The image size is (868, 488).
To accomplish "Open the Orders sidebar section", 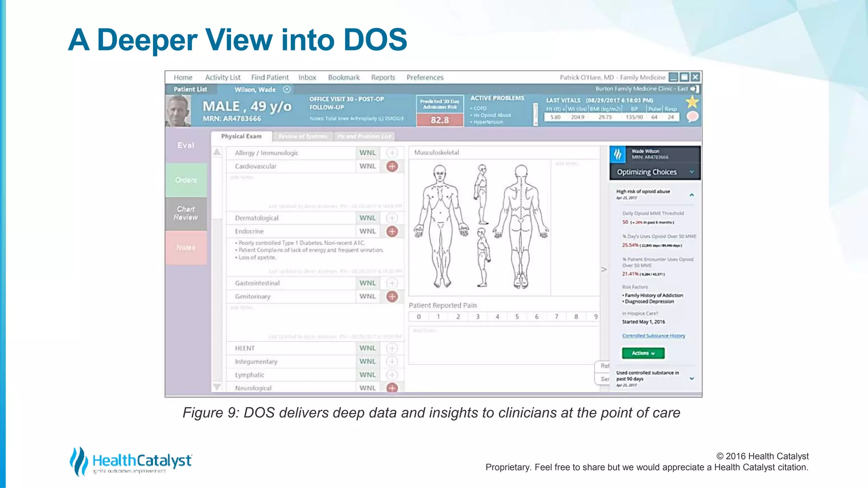I will point(186,180).
